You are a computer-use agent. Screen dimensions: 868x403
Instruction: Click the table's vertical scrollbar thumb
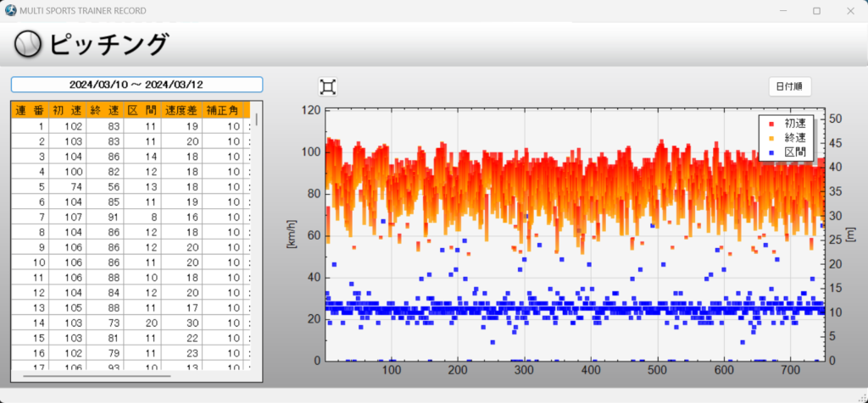click(257, 117)
